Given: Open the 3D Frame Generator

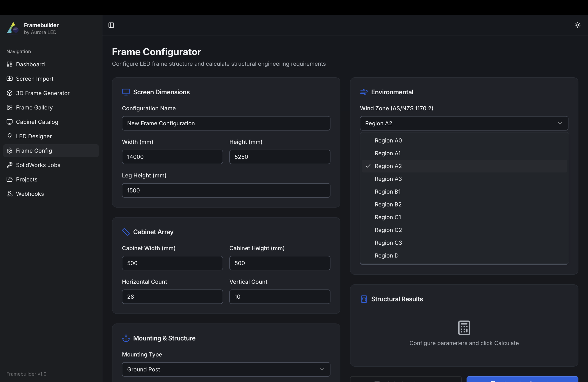Looking at the screenshot, I should [x=42, y=93].
